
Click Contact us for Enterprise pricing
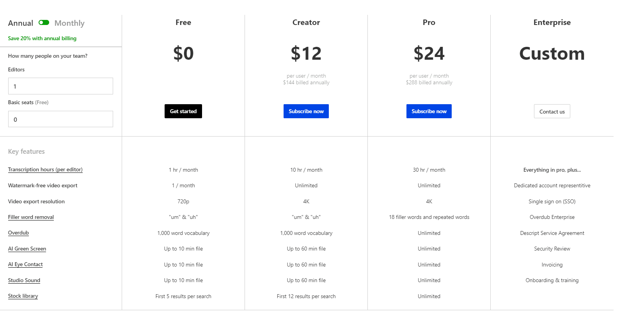click(x=552, y=111)
